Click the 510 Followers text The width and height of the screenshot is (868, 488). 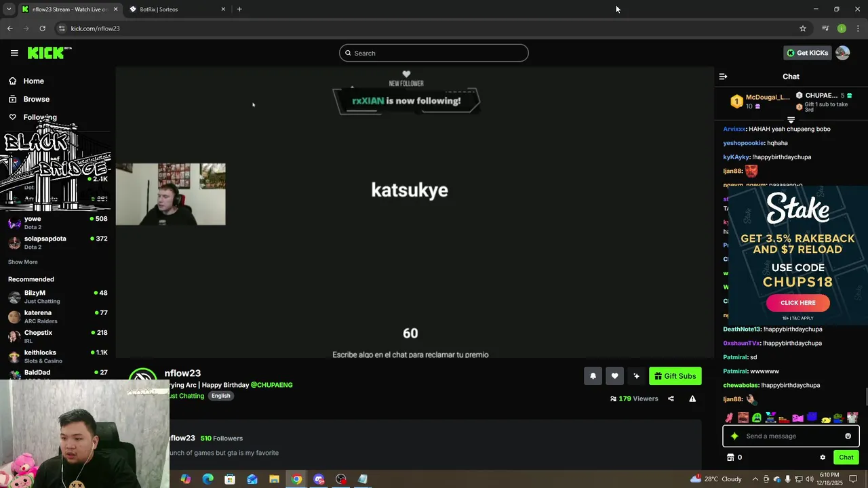(222, 439)
